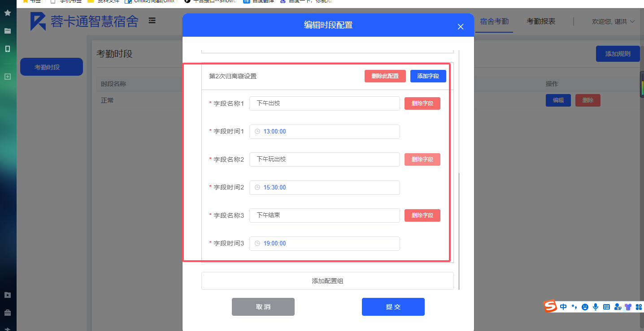Collapse the sidebar with hamburger icon
Image resolution: width=644 pixels, height=331 pixels.
click(152, 20)
